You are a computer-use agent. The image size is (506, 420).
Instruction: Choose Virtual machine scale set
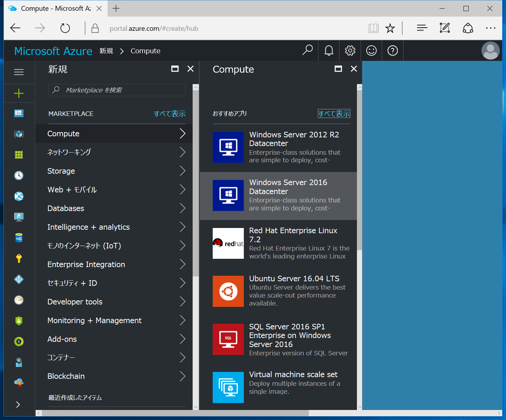click(x=278, y=387)
